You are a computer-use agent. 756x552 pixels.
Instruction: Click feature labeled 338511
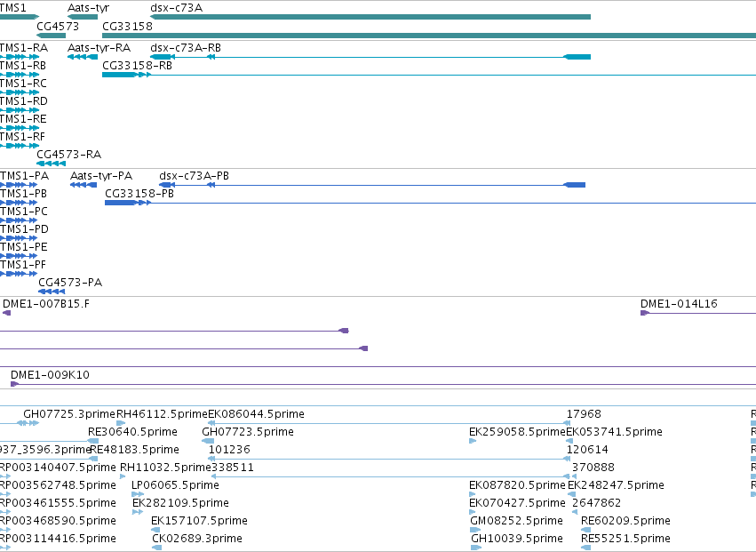coord(233,468)
